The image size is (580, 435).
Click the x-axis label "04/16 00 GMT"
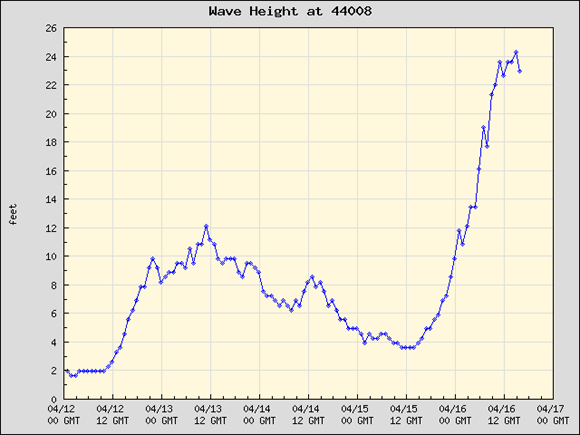[x=455, y=415]
